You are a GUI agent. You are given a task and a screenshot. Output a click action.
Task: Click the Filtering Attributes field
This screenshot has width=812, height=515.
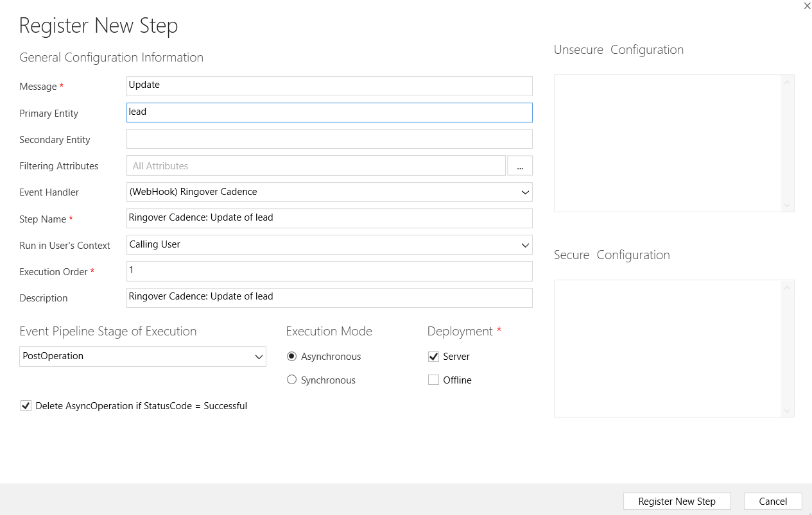point(316,165)
